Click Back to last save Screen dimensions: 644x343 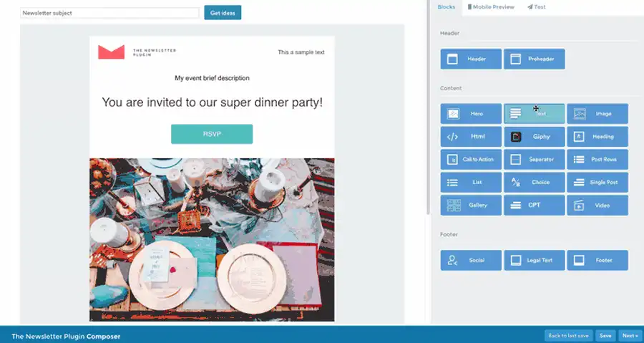568,335
